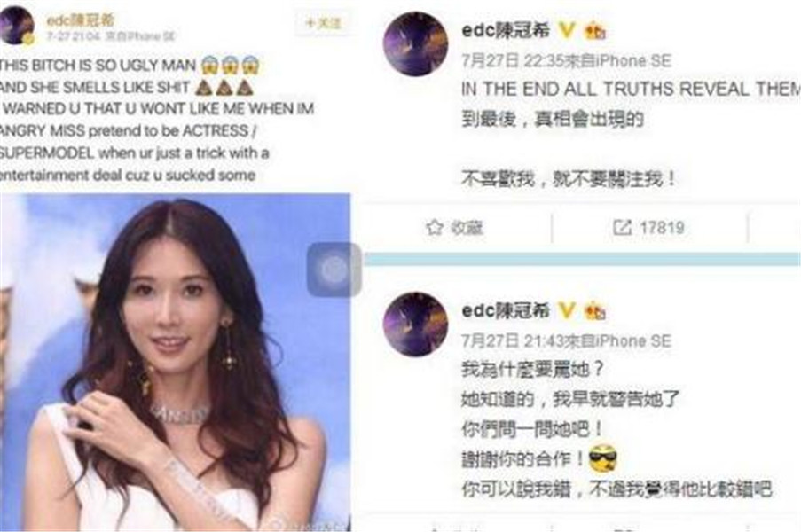Click the crown member icon on the 21:43 post
This screenshot has height=532, width=801.
pos(595,311)
